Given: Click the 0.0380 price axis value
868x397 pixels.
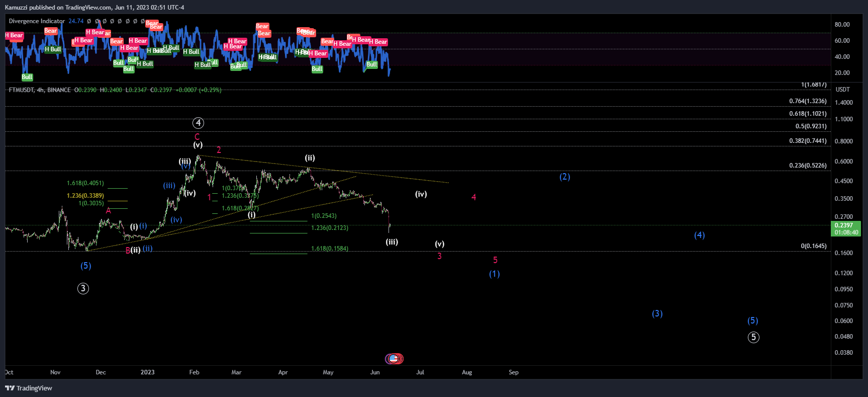Looking at the screenshot, I should 843,353.
